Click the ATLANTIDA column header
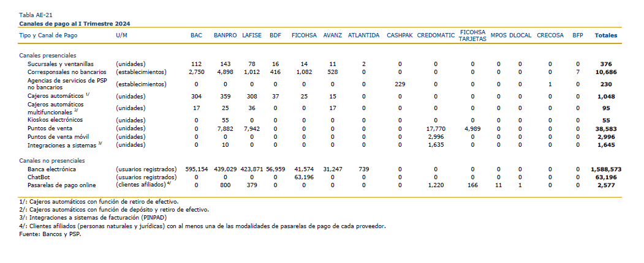The width and height of the screenshot is (644, 263). click(363, 35)
